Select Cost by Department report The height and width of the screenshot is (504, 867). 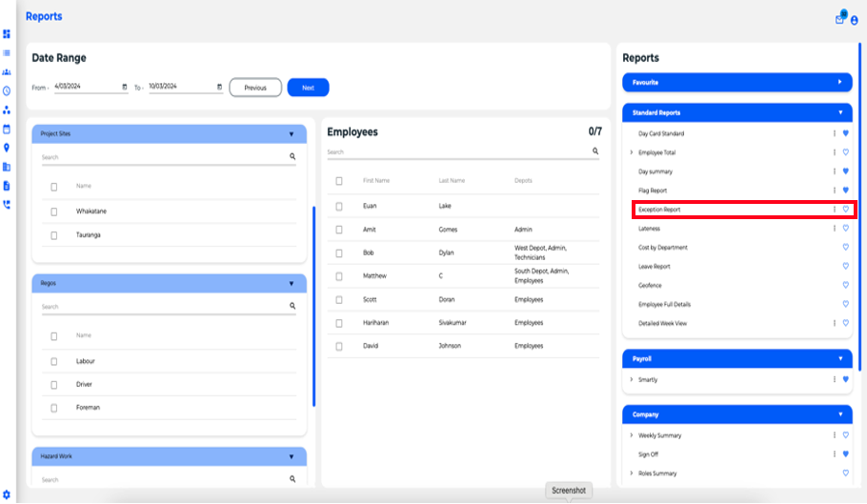click(662, 248)
